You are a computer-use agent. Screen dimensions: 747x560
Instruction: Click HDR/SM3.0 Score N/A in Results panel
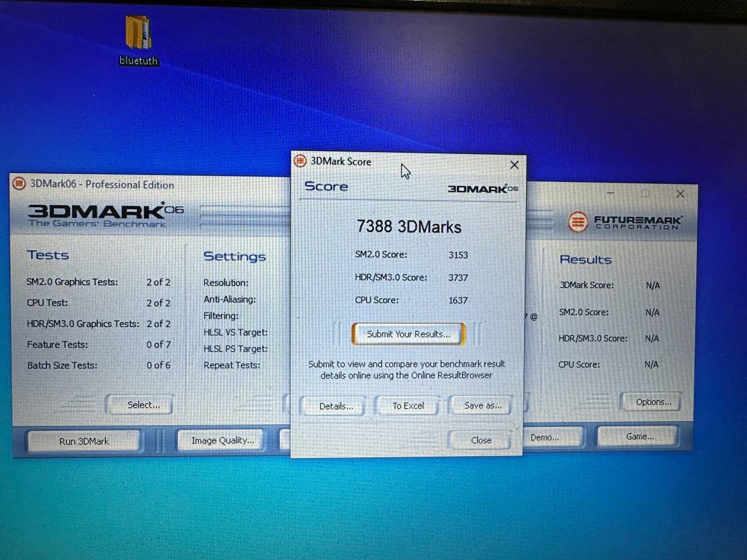click(652, 338)
